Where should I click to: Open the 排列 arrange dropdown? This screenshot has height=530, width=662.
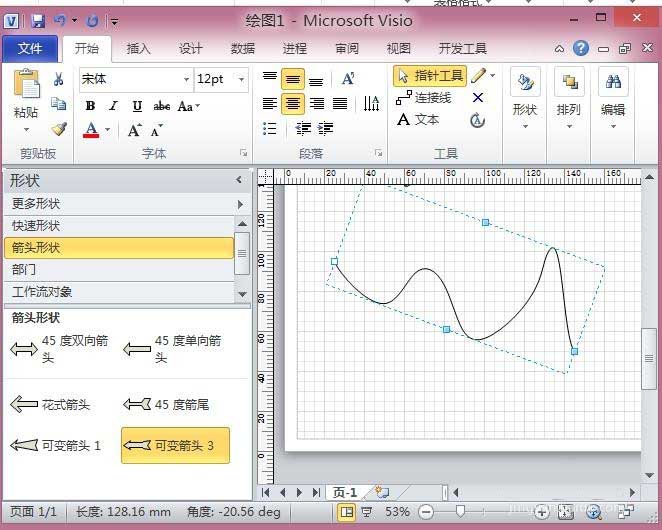(569, 99)
